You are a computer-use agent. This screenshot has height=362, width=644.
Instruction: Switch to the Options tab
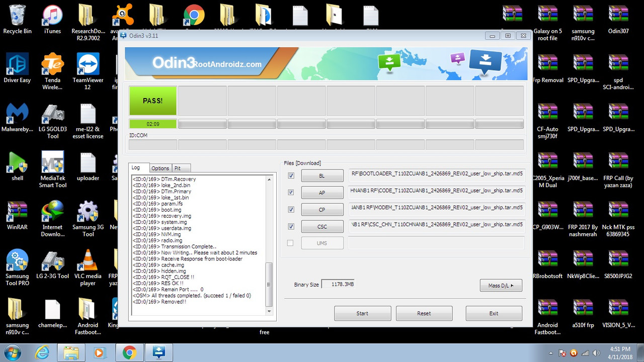160,168
